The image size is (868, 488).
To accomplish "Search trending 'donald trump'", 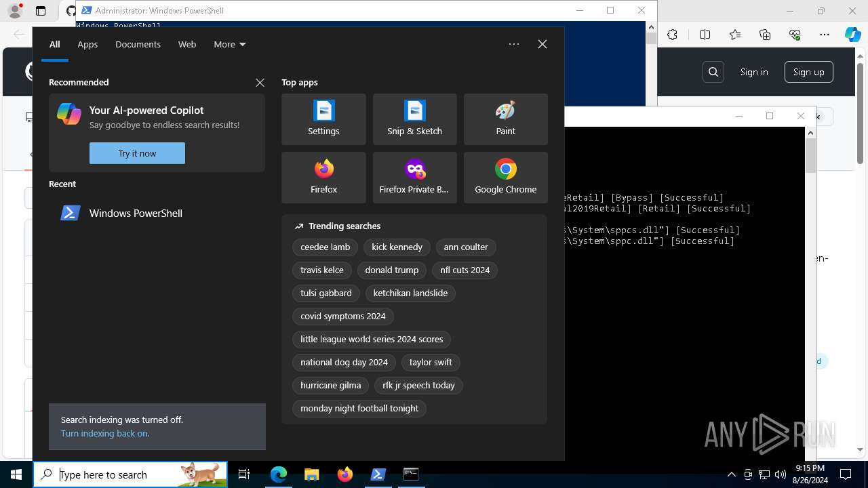I will coord(392,270).
